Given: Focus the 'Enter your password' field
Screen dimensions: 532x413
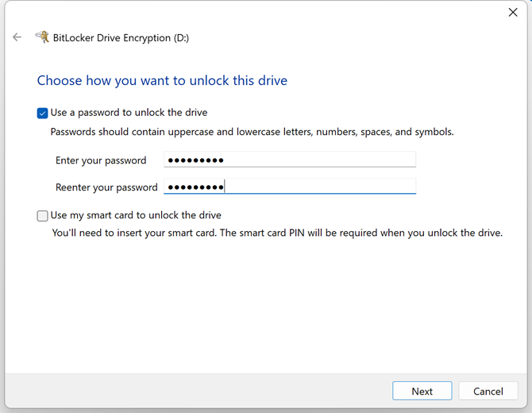Looking at the screenshot, I should point(290,160).
